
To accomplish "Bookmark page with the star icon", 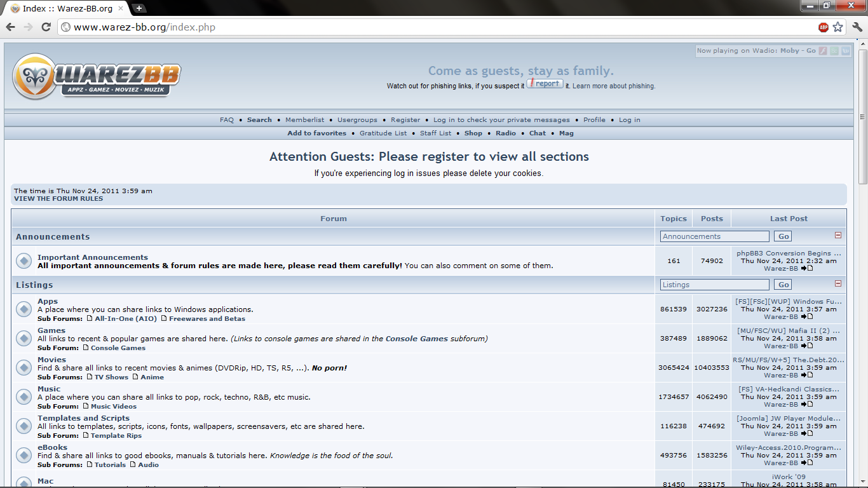I will point(838,27).
